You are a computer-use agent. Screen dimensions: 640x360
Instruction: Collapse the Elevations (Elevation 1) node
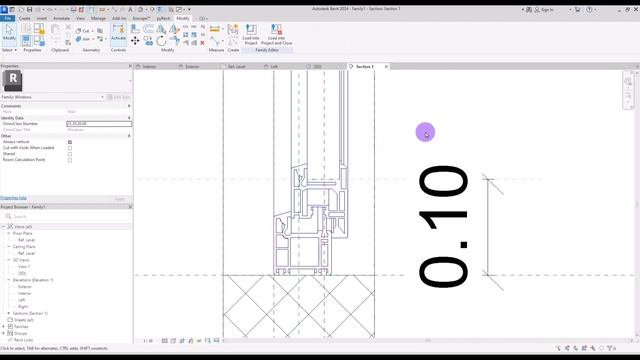(9, 280)
